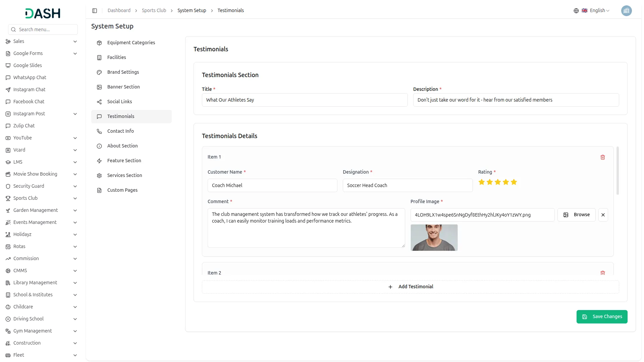Click the Social Links share icon
This screenshot has height=362, width=644.
point(99,102)
